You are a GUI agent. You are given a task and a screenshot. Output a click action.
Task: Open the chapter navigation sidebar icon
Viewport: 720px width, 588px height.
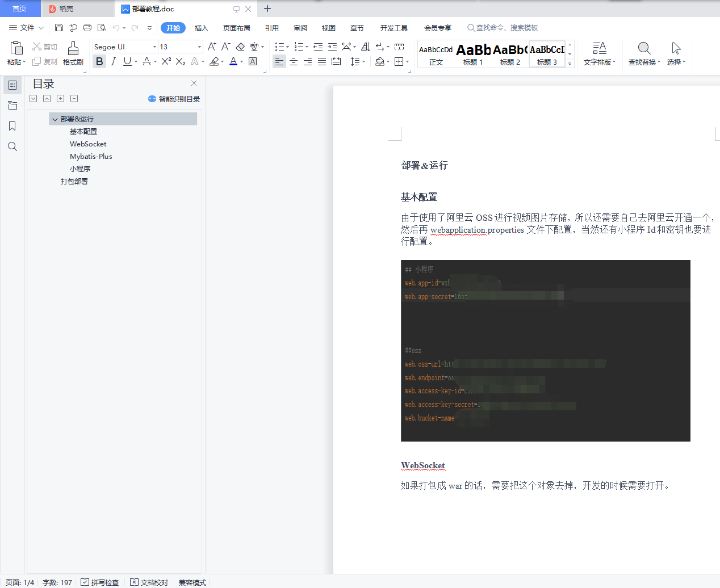pos(12,106)
